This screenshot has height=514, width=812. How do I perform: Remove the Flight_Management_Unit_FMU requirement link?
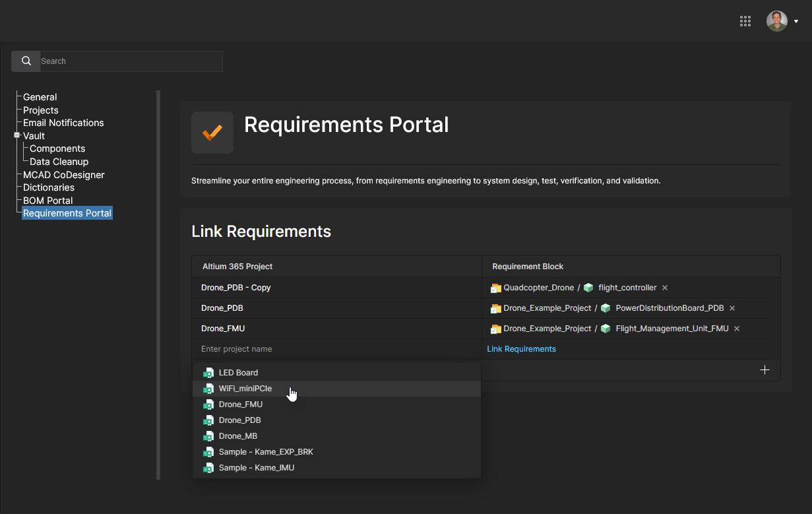pyautogui.click(x=737, y=329)
